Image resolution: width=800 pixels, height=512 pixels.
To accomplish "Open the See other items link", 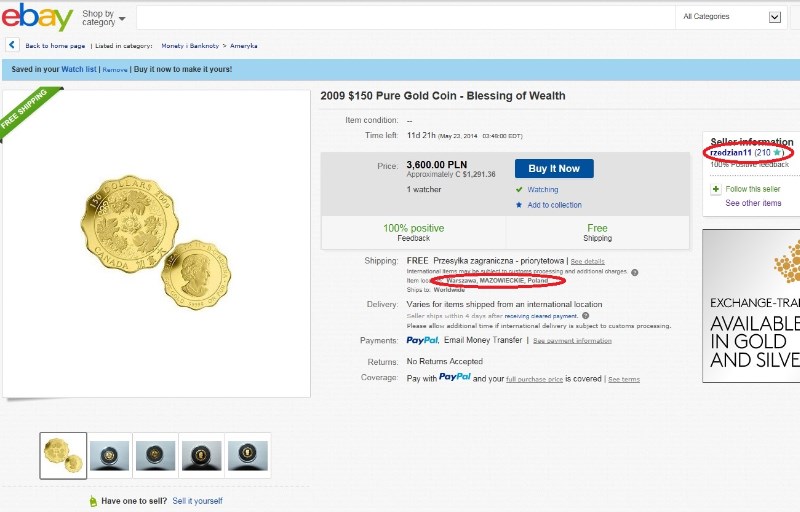I will pyautogui.click(x=753, y=203).
